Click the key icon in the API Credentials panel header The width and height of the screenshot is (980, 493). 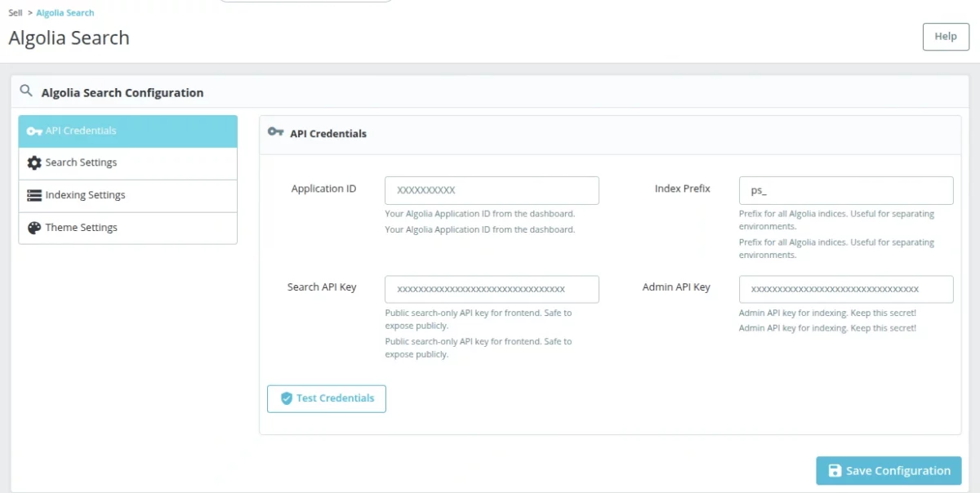(x=275, y=132)
